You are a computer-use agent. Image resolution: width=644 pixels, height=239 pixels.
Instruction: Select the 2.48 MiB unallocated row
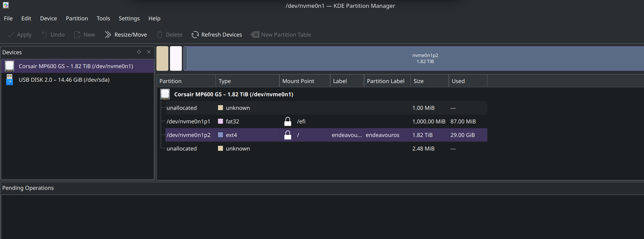point(326,148)
